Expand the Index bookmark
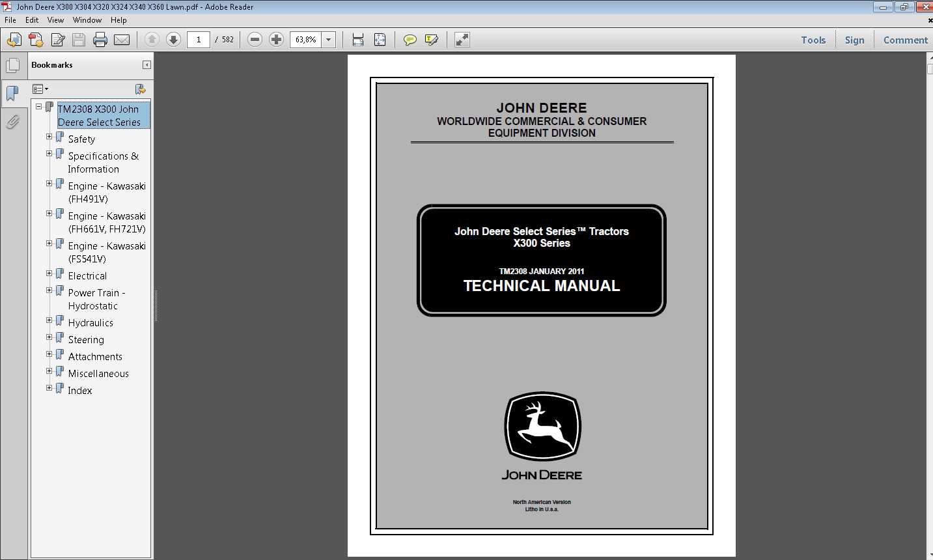Image resolution: width=933 pixels, height=560 pixels. point(49,388)
